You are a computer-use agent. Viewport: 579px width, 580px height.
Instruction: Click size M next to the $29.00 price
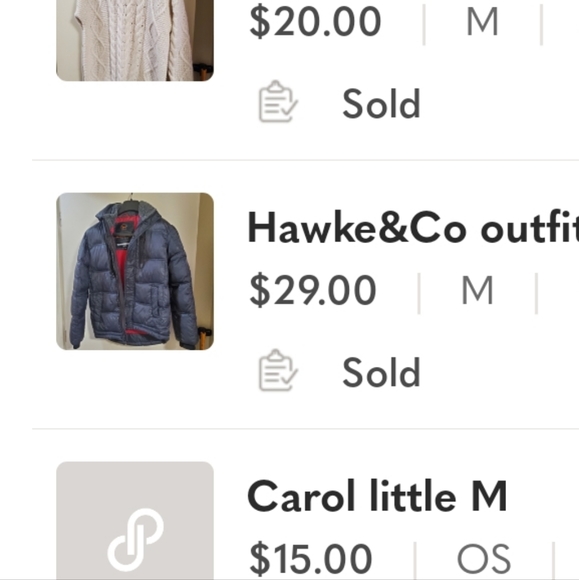(477, 290)
